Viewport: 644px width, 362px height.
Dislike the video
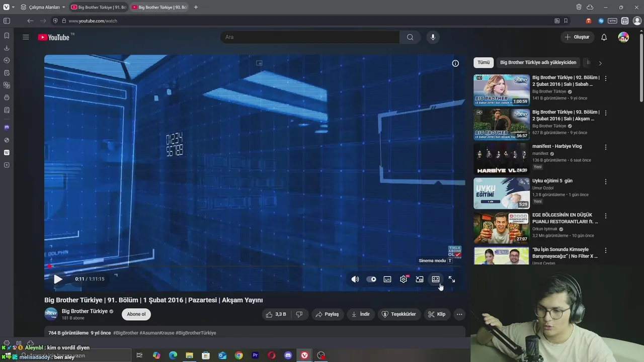click(x=299, y=314)
